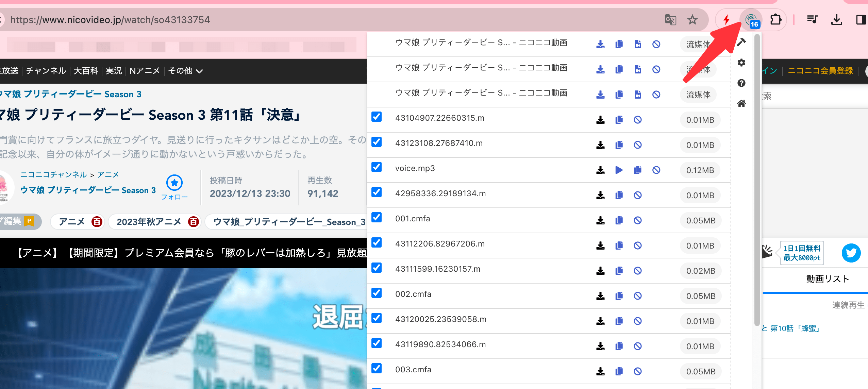Deselect the 001.cmfa checkbox
The image size is (868, 389).
click(377, 217)
